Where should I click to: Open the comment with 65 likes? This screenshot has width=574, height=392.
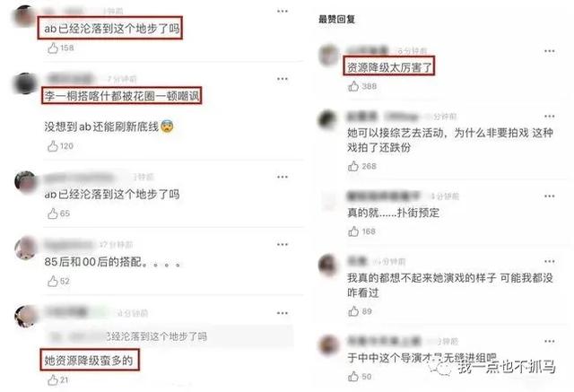(112, 194)
